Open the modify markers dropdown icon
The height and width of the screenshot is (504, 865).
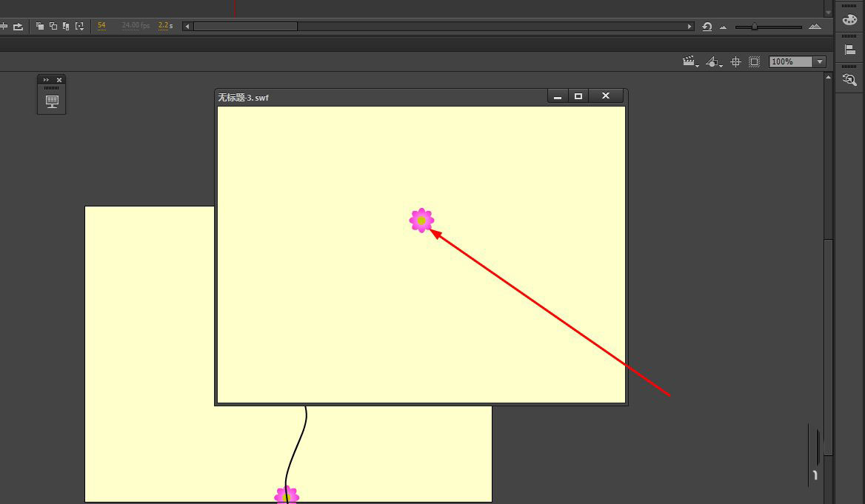click(79, 26)
